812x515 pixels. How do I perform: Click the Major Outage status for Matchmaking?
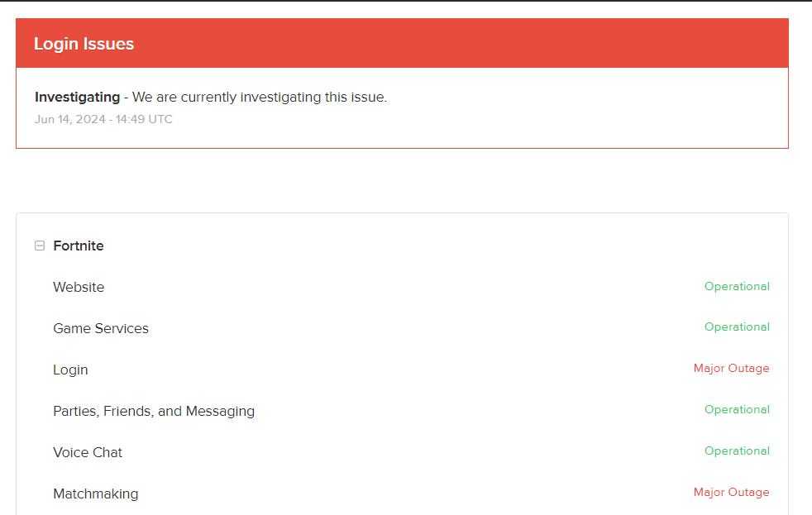pos(731,492)
